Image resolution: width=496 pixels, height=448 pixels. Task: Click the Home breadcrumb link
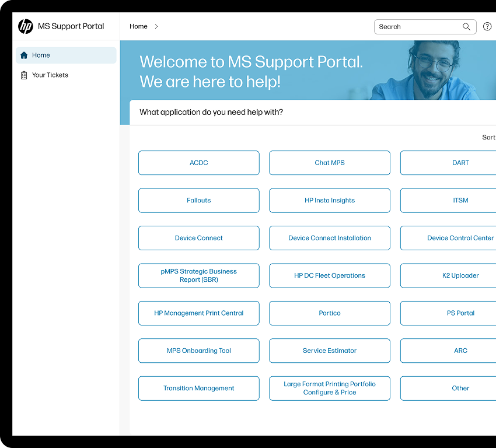click(138, 27)
